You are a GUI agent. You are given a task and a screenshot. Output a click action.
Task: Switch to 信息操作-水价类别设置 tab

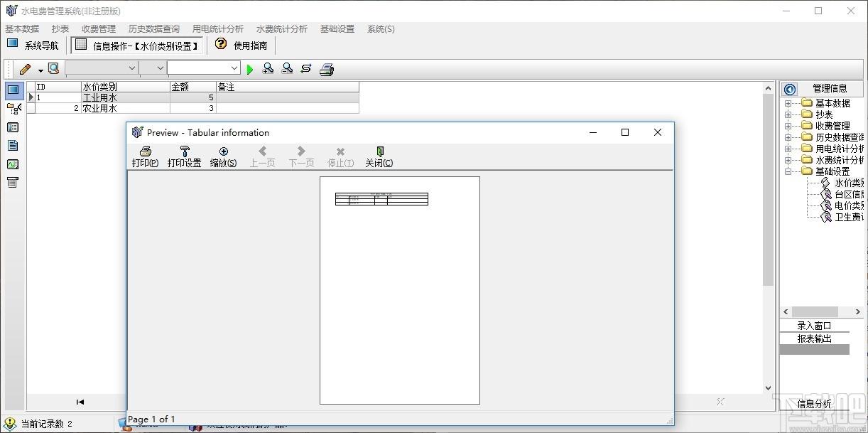pos(137,46)
